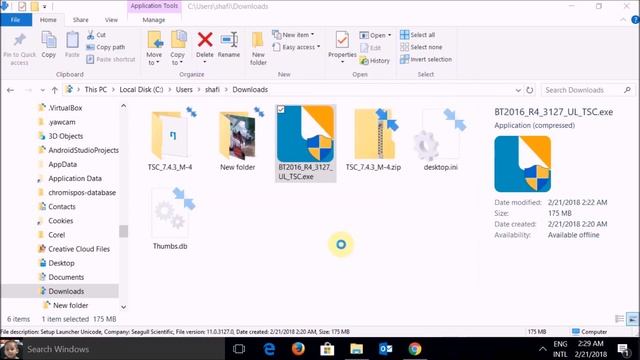This screenshot has height=360, width=640.
Task: Click the Properties icon
Action: (342, 40)
